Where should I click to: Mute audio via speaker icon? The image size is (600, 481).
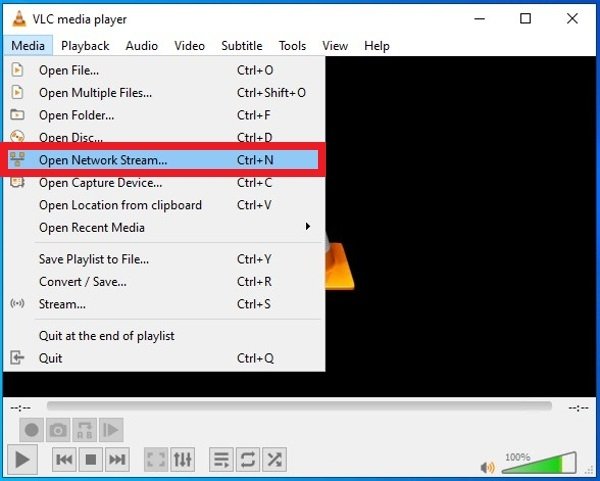tap(488, 467)
